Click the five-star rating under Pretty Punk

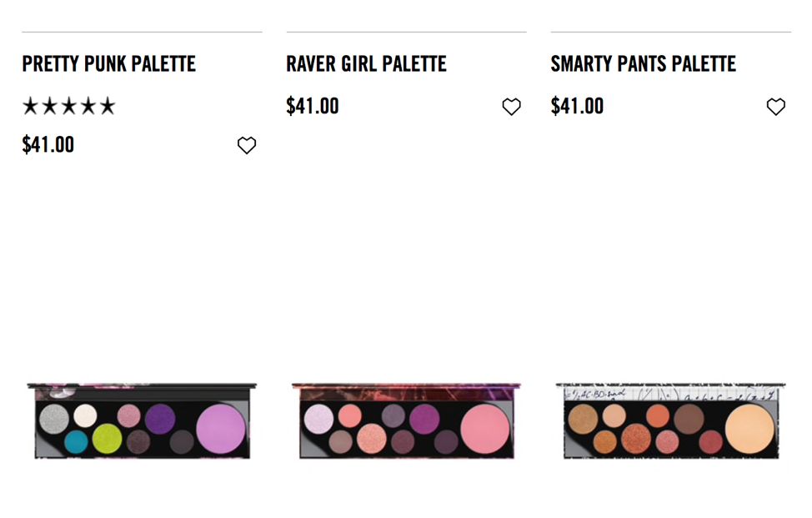(69, 106)
